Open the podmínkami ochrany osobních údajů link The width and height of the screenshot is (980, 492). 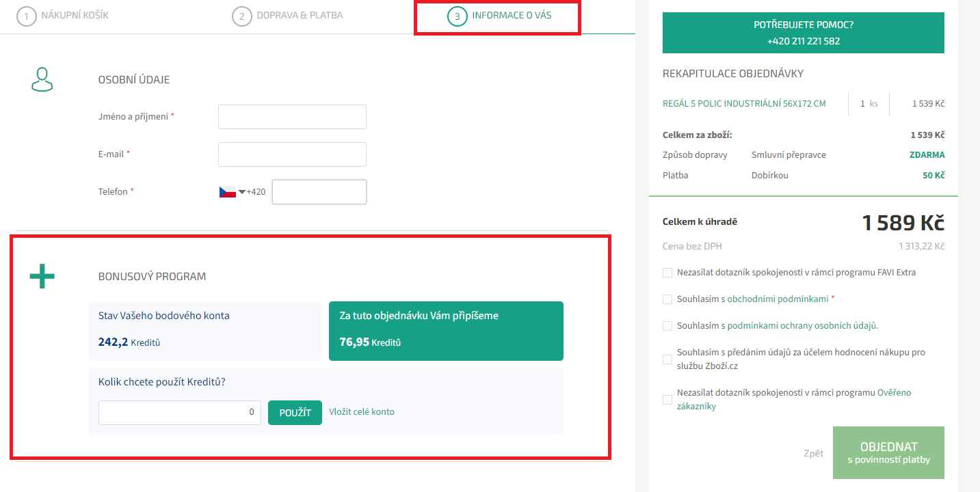[x=802, y=326]
